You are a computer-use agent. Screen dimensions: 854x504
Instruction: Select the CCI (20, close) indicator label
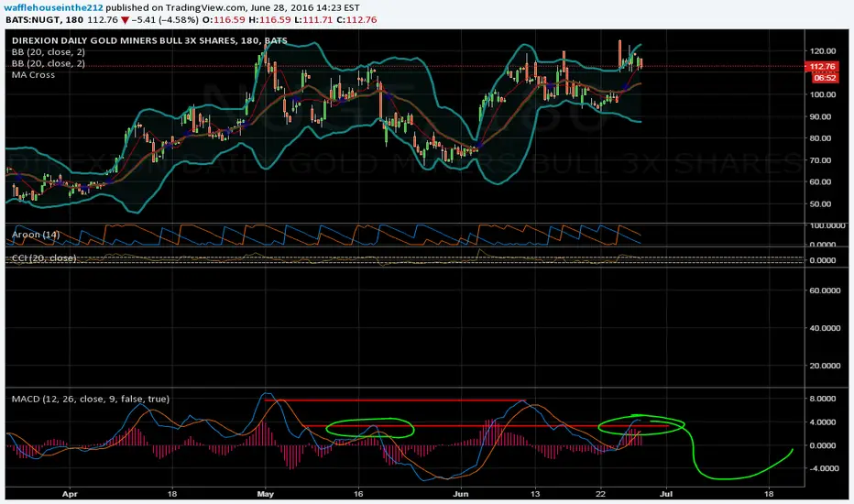[x=44, y=257]
